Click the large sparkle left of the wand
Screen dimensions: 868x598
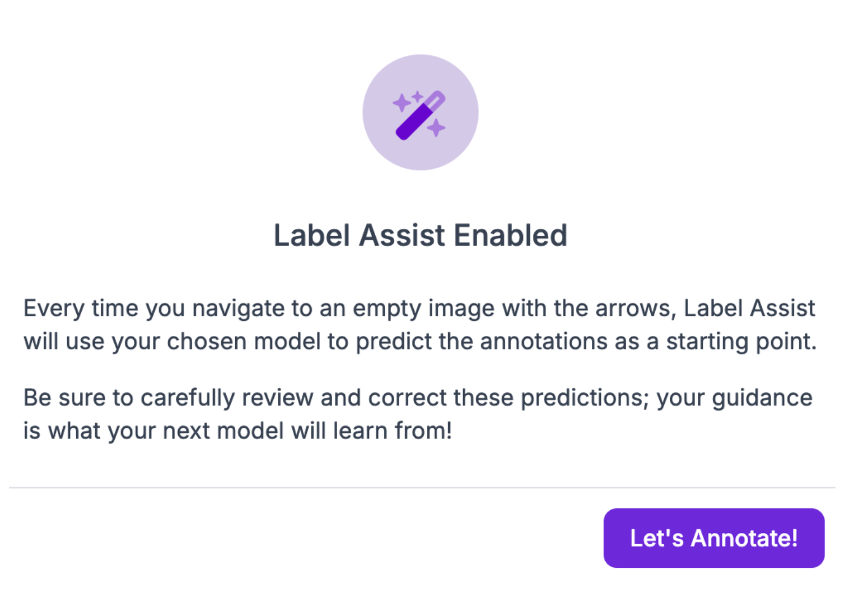point(402,103)
